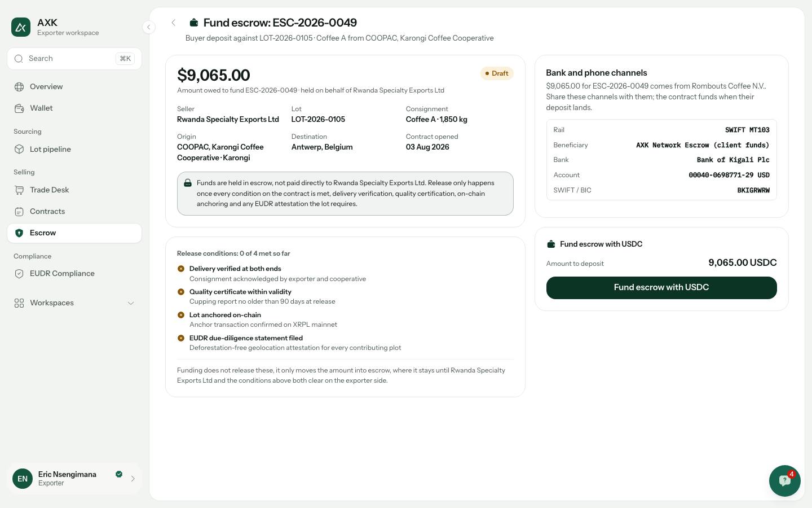Click origin COOPAC, Karongi Coffee Cooperative
This screenshot has width=812, height=508.
coord(220,152)
